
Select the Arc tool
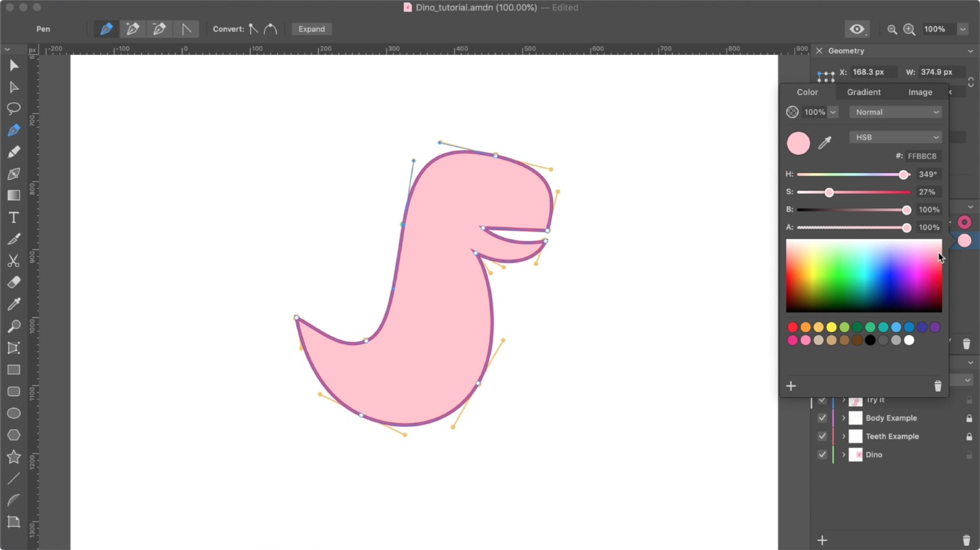click(13, 500)
